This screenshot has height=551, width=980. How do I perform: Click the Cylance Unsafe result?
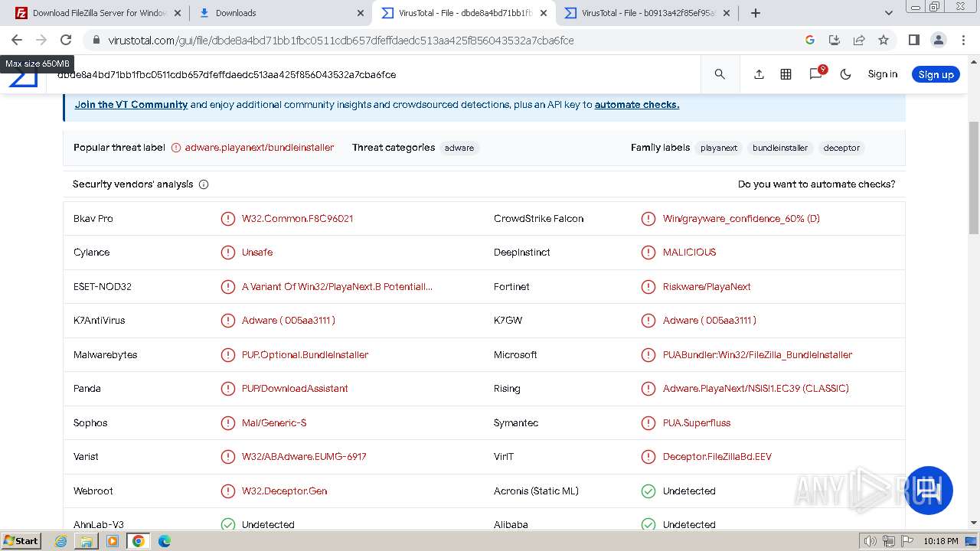257,253
